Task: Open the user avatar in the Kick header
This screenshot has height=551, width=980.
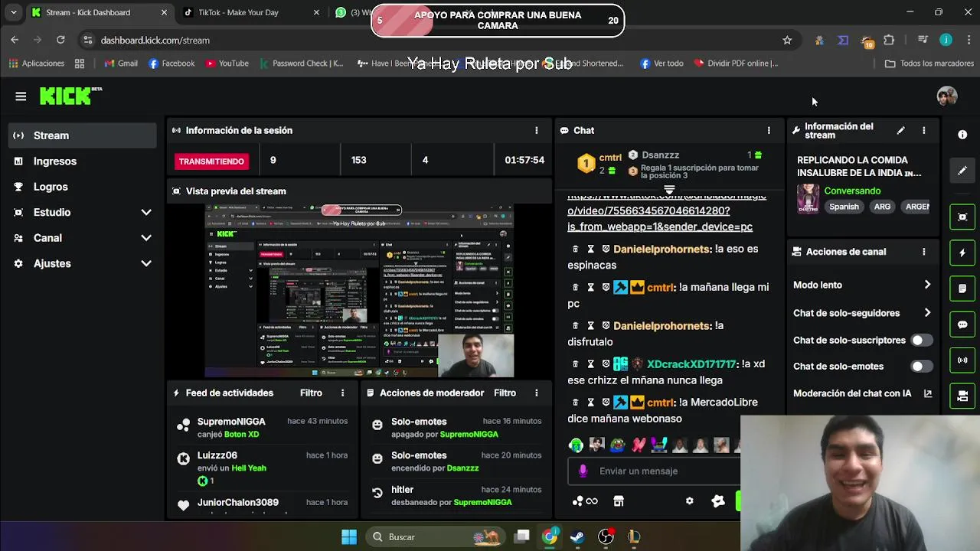Action: [x=947, y=96]
